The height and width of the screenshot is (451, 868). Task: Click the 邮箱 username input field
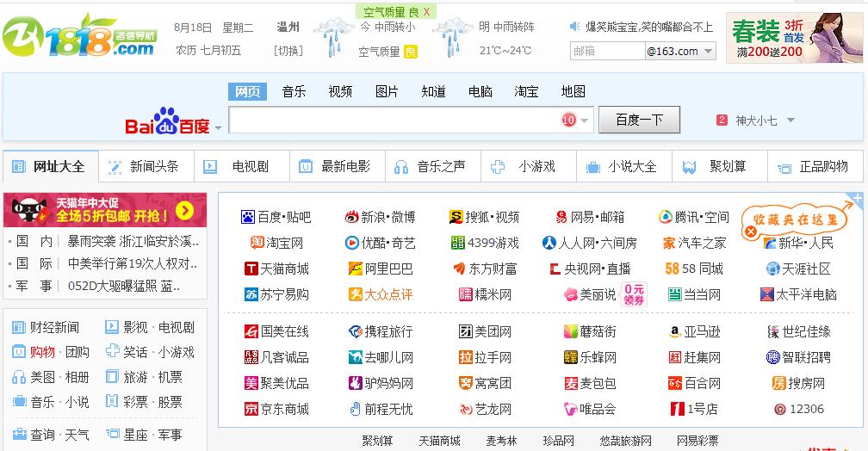coord(607,51)
